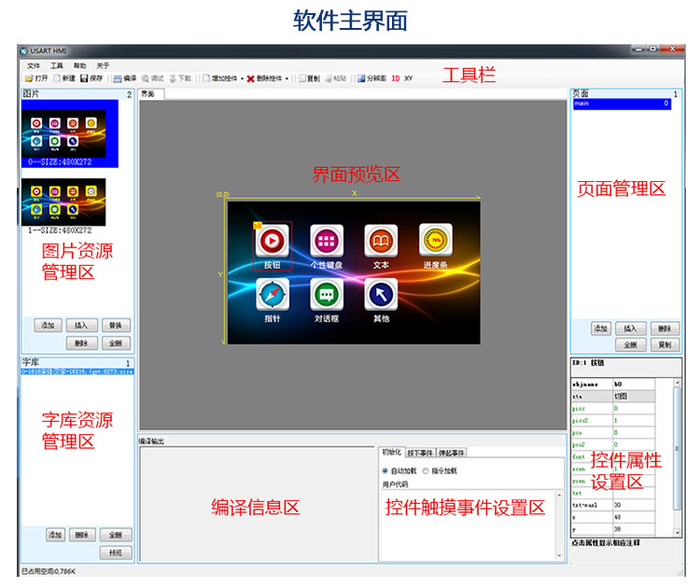Viewport: 700px width, 588px height.
Task: Click the property list vertical scrollbar
Action: coord(678,448)
